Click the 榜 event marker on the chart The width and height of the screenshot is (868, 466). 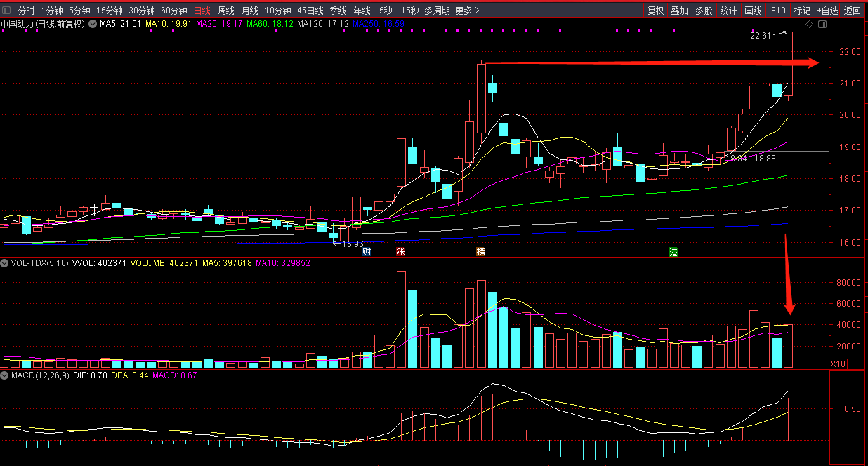(x=480, y=251)
